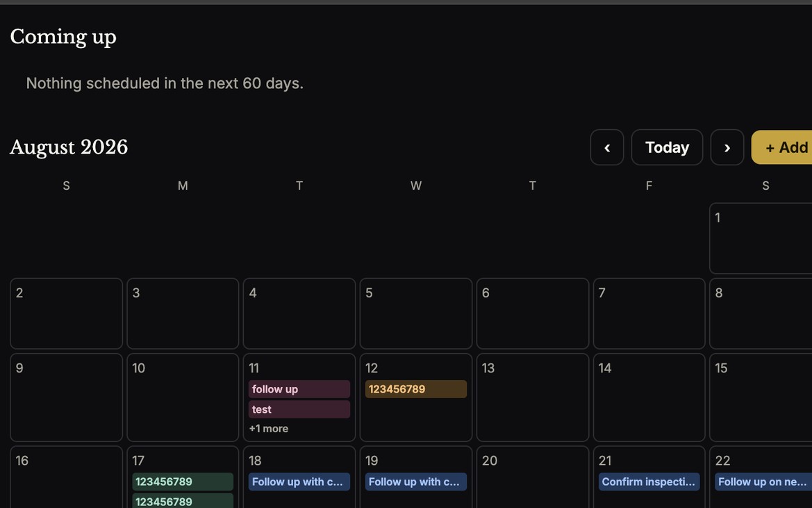Open the 123456789 event on August 12
This screenshot has height=508, width=812.
tap(416, 389)
